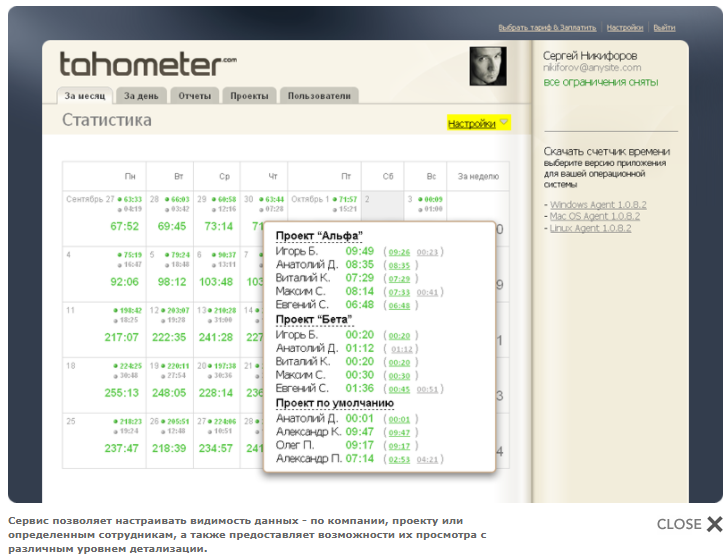Click 09:26 time link for Игорь Б. in Альфа
Image resolution: width=726 pixels, height=557 pixels.
point(399,252)
